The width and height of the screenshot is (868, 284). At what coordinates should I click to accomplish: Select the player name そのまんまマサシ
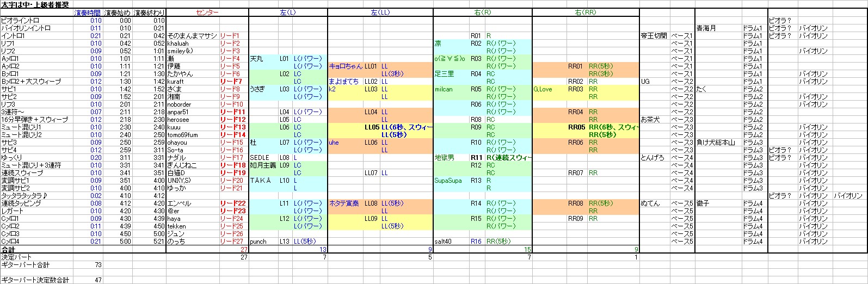pos(192,35)
